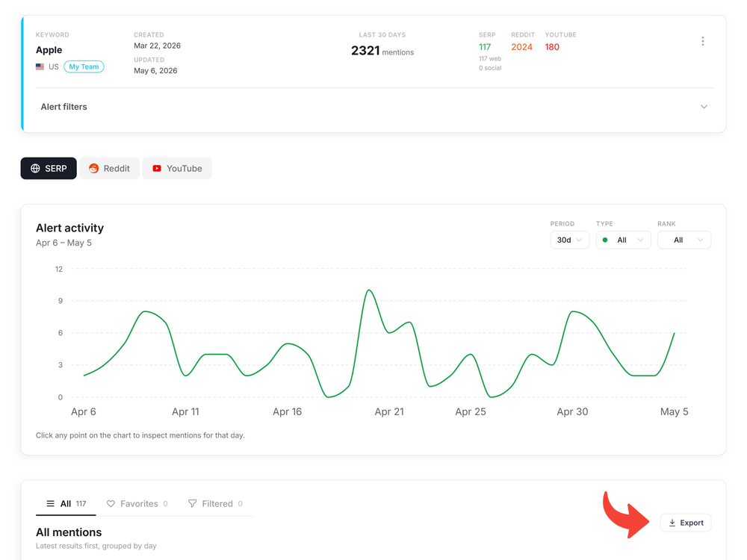747x560 pixels.
Task: Open the three-dot menu for Apple keyword
Action: pos(702,41)
